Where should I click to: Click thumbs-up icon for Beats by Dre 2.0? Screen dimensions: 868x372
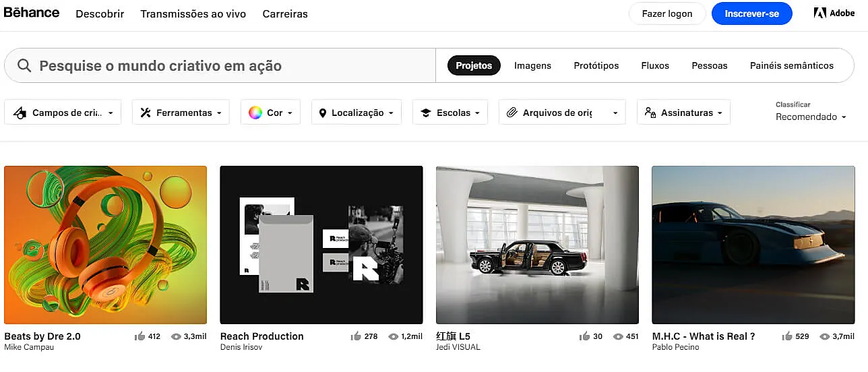(140, 336)
